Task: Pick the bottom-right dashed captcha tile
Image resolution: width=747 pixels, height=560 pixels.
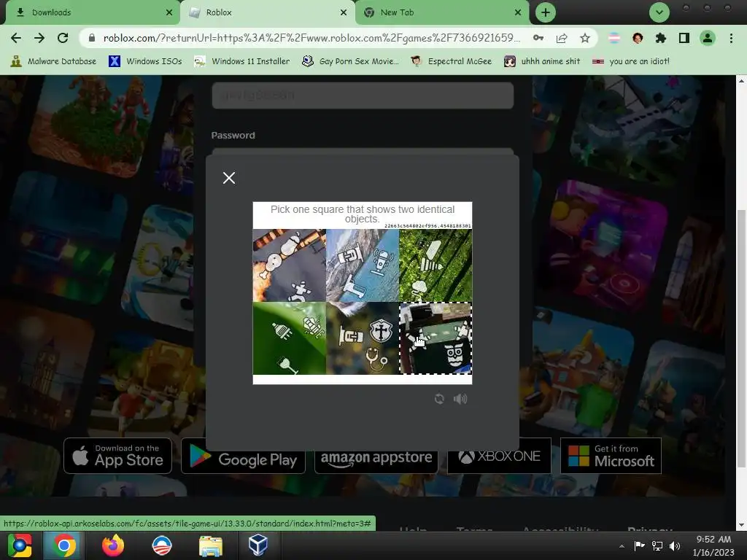Action: (436, 338)
